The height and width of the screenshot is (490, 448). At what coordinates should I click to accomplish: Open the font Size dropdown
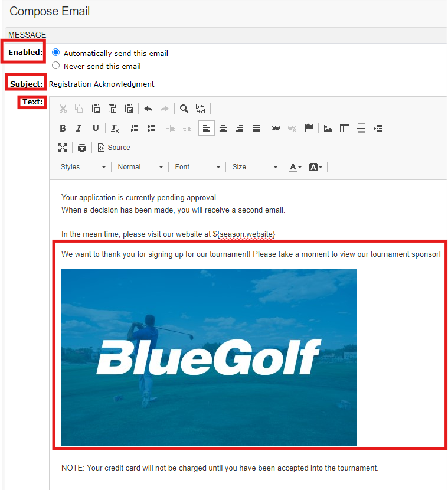pyautogui.click(x=254, y=167)
